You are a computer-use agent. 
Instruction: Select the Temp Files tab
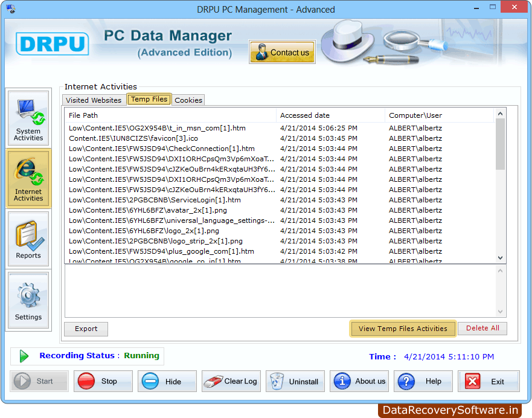pos(149,99)
